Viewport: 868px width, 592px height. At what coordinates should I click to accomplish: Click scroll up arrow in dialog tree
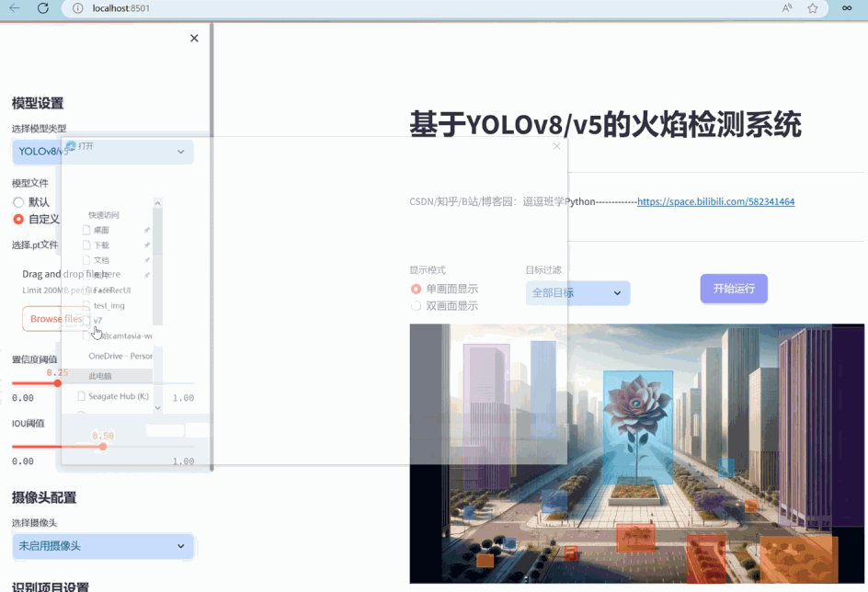click(x=158, y=203)
